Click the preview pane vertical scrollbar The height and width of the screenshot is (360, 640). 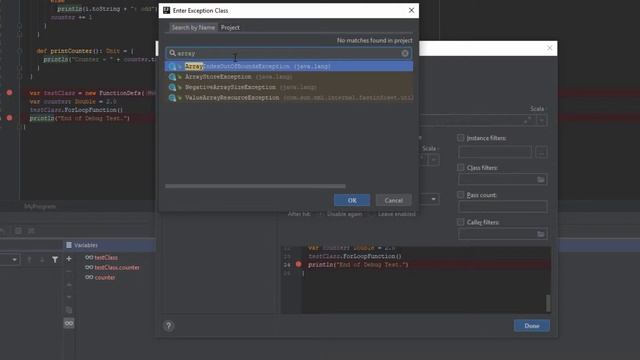[x=548, y=303]
